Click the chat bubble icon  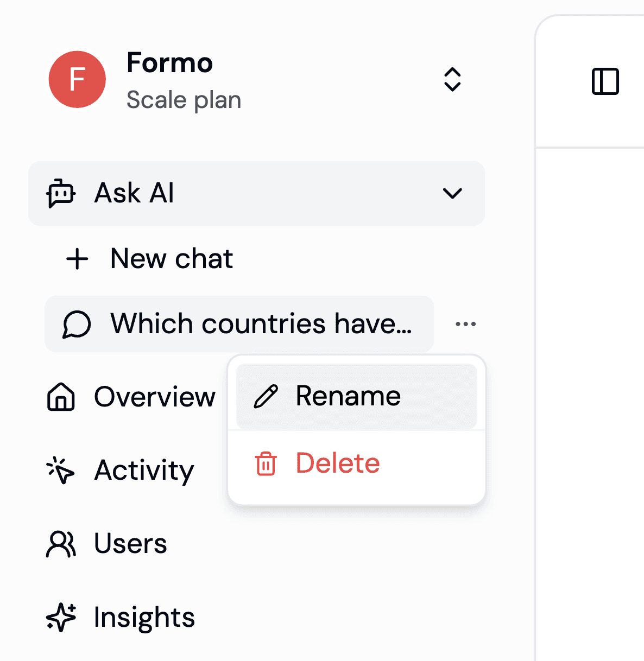pyautogui.click(x=77, y=325)
